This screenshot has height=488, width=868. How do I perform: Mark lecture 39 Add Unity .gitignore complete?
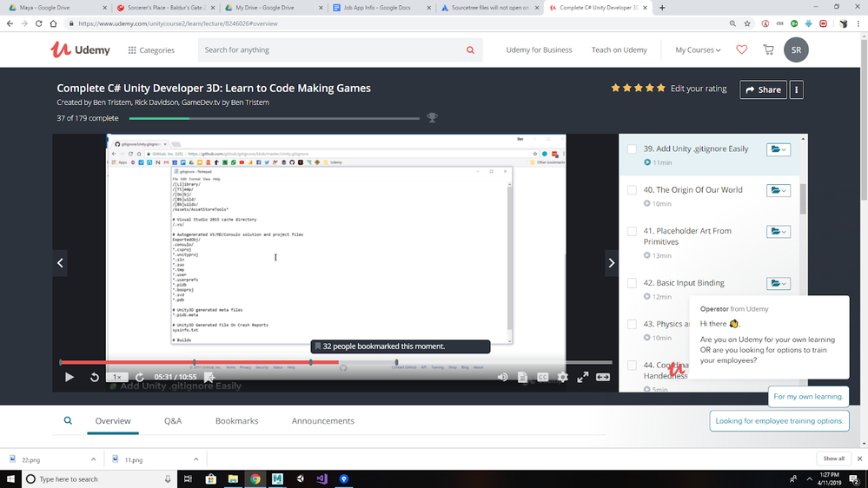(632, 148)
